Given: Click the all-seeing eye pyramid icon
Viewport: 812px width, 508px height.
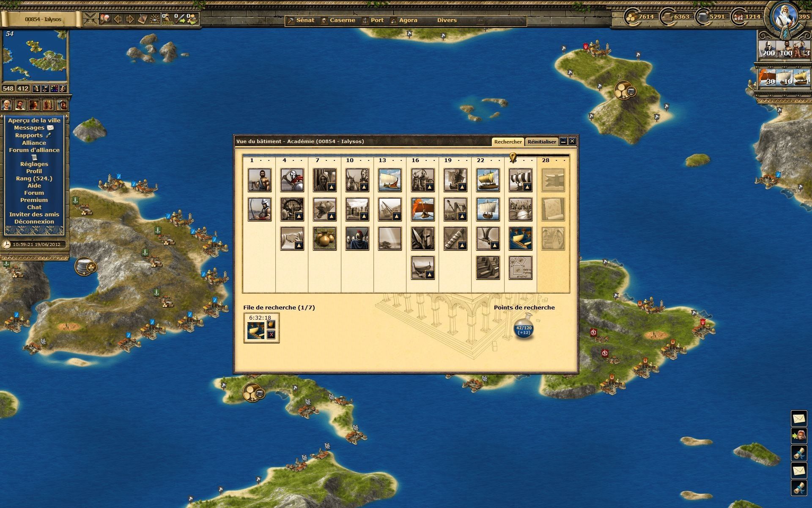Looking at the screenshot, I should [154, 19].
